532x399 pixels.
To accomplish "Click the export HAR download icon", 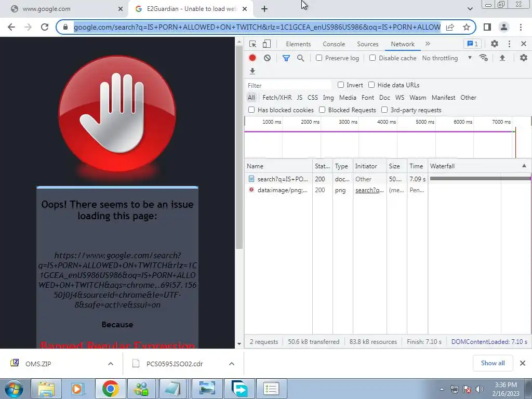I will pyautogui.click(x=252, y=71).
